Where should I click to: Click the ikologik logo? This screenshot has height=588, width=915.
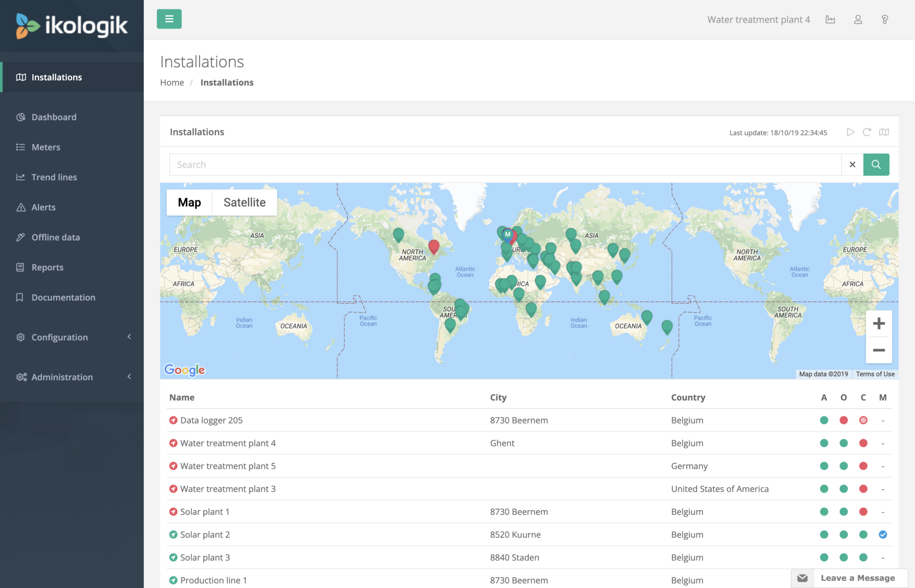(71, 26)
